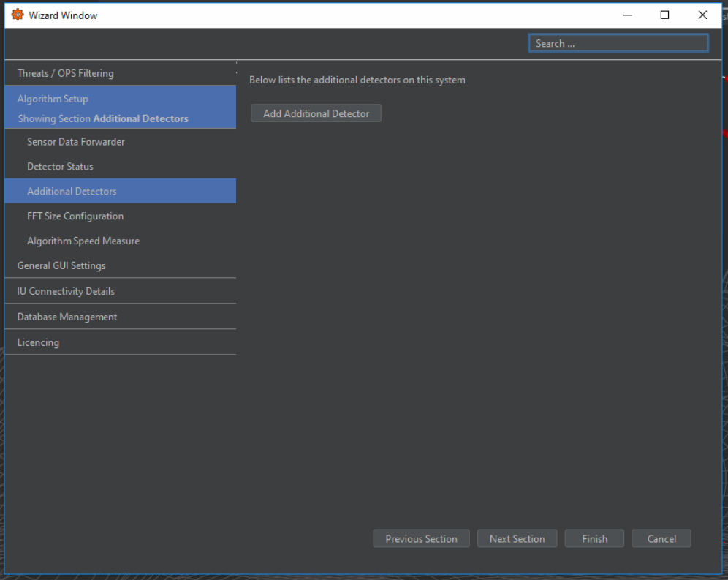The height and width of the screenshot is (580, 728).
Task: Open the Threats / OPS Filtering section
Action: tap(66, 73)
